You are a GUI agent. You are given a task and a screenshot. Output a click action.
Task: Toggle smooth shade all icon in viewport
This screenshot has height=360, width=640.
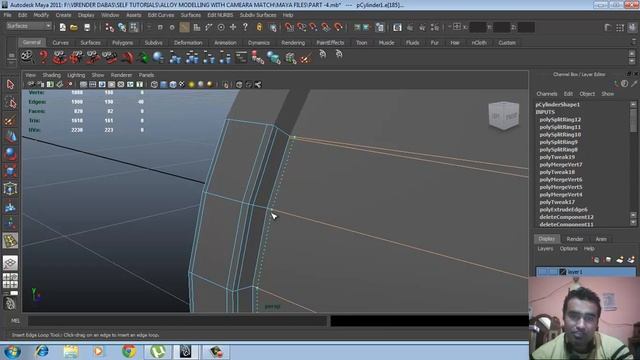click(x=164, y=84)
